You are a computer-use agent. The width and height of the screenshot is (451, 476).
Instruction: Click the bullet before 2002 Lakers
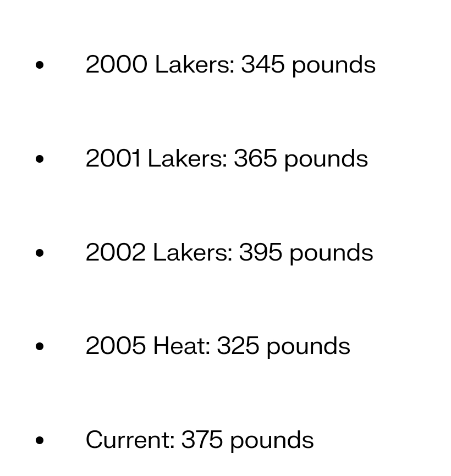pyautogui.click(x=40, y=253)
